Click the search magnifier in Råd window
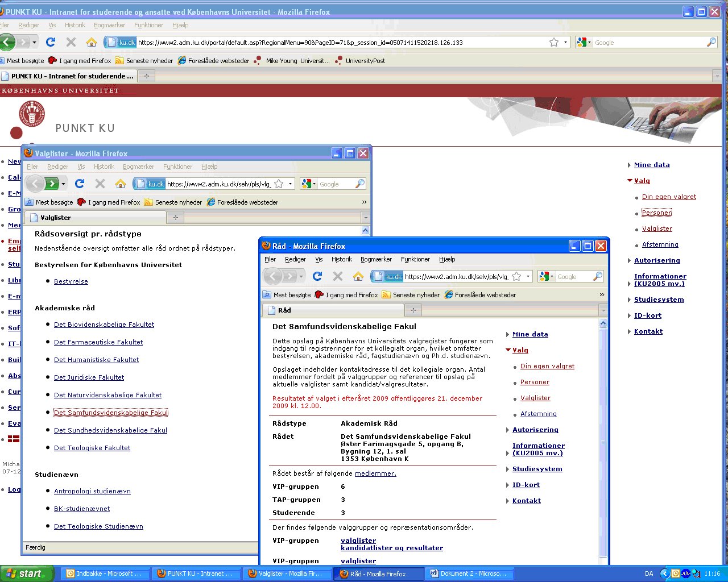 pos(597,276)
